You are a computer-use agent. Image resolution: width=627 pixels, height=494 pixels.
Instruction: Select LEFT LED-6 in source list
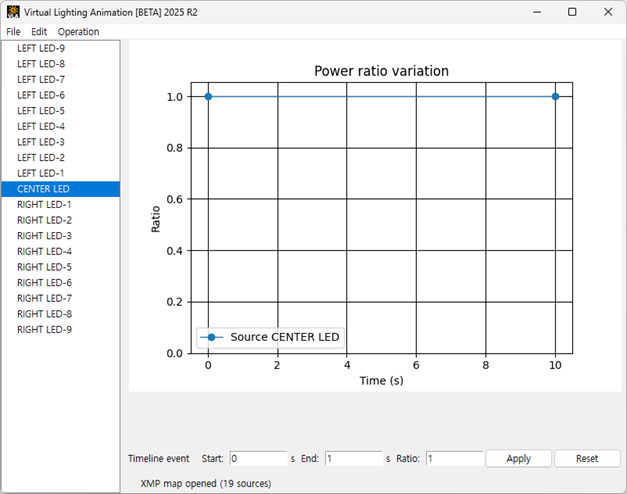pyautogui.click(x=61, y=95)
